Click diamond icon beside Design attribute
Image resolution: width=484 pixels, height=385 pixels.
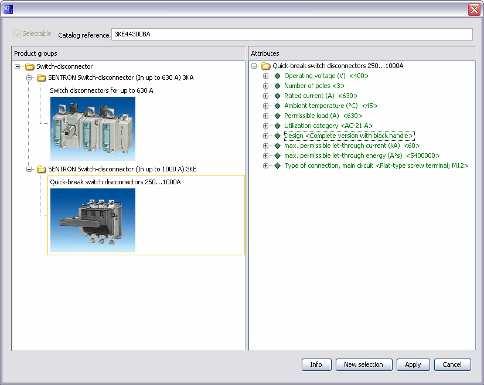[x=277, y=136]
